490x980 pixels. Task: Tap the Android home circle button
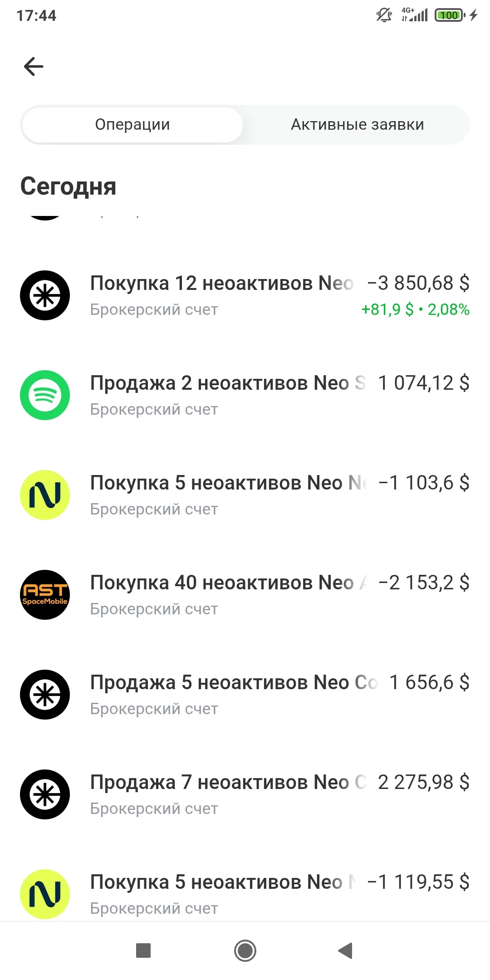[245, 951]
